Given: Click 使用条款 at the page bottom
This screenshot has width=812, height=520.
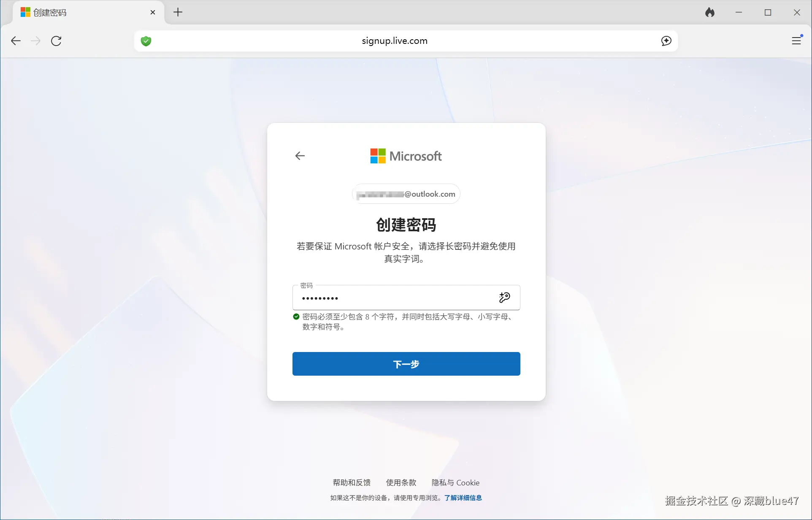Looking at the screenshot, I should click(x=401, y=482).
